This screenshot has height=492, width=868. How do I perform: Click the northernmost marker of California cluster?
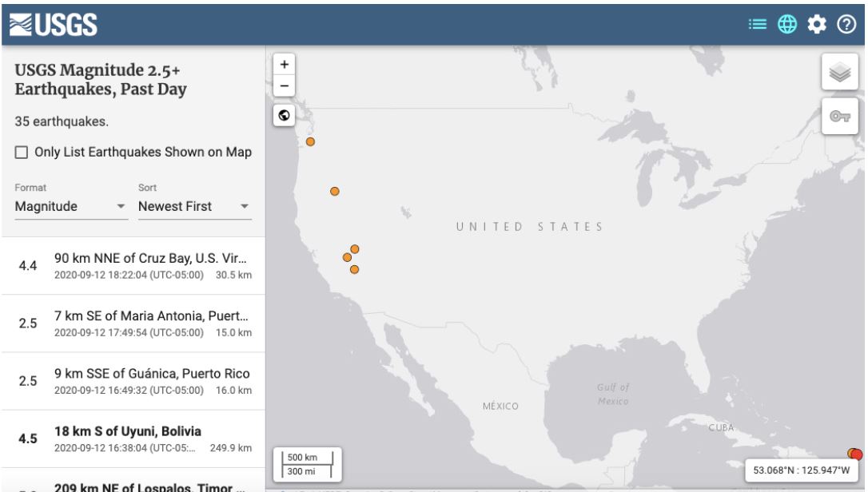(x=355, y=249)
